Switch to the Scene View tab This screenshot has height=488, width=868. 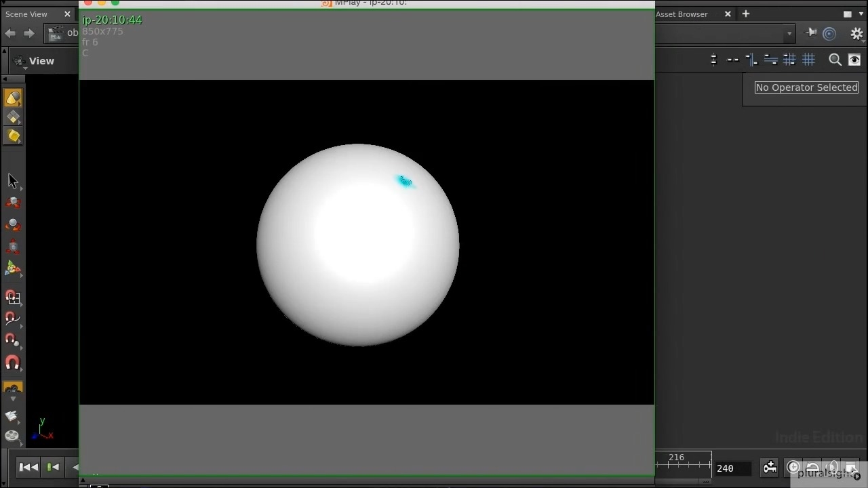click(27, 14)
